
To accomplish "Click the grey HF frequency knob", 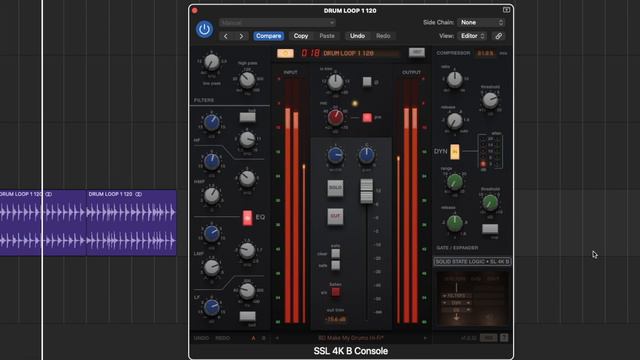I will pyautogui.click(x=247, y=140).
